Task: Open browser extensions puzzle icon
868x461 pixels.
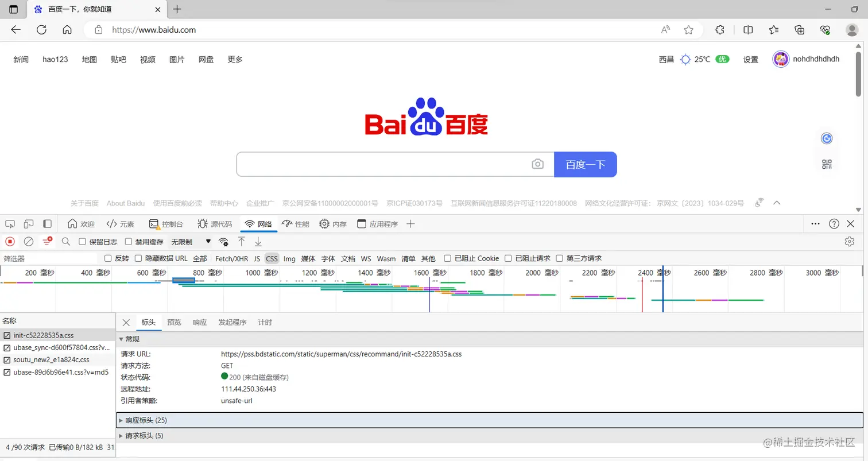Action: [720, 30]
